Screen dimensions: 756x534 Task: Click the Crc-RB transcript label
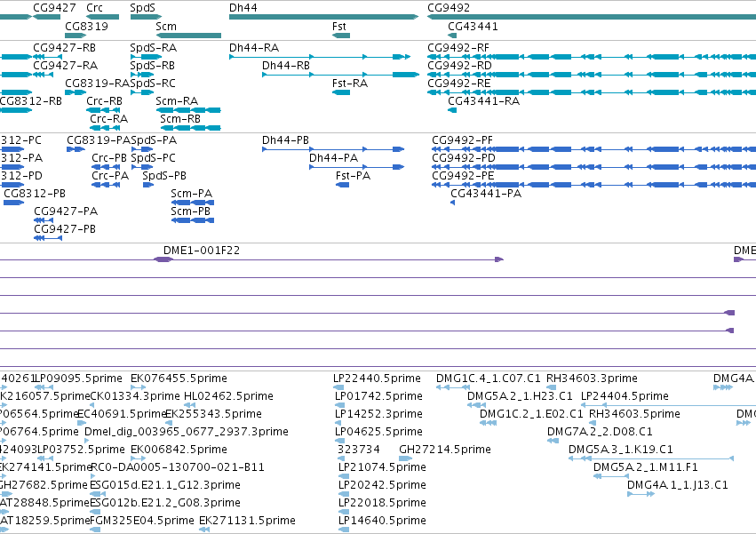104,101
